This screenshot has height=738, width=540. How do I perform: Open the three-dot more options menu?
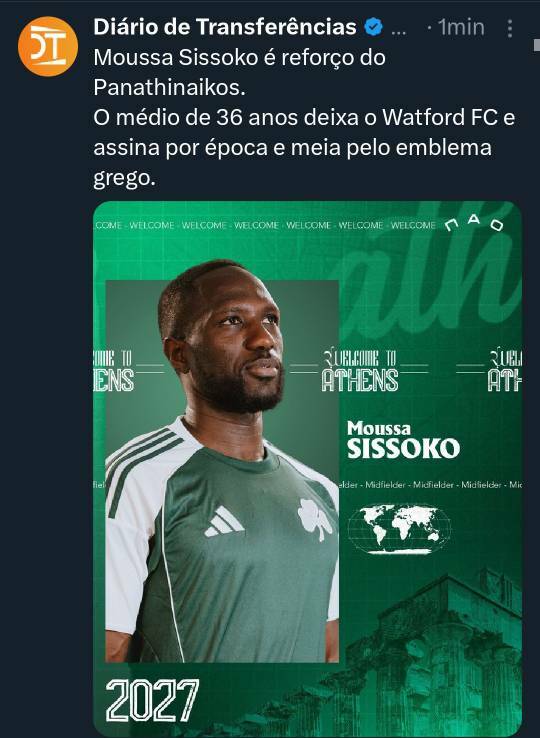509,28
